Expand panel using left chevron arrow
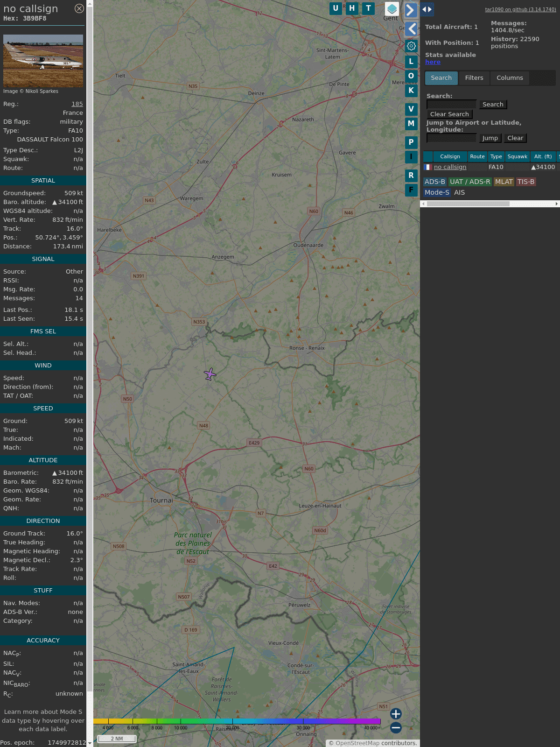The width and height of the screenshot is (560, 747). tap(411, 29)
